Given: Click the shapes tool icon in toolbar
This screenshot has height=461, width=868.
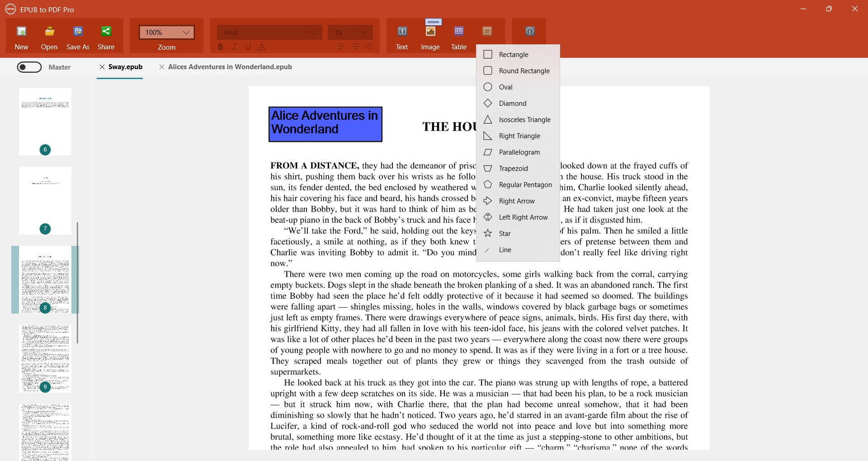Looking at the screenshot, I should 487,32.
